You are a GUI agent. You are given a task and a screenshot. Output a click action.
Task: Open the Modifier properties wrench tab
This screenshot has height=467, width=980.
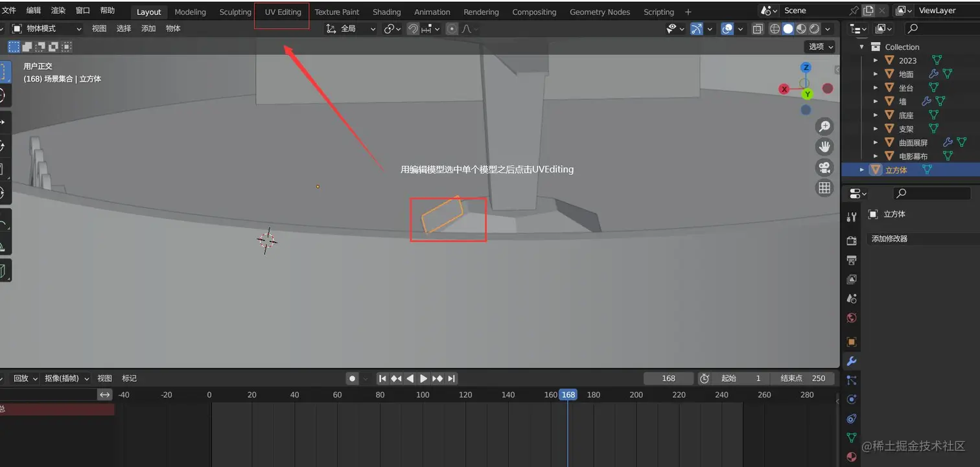(852, 361)
